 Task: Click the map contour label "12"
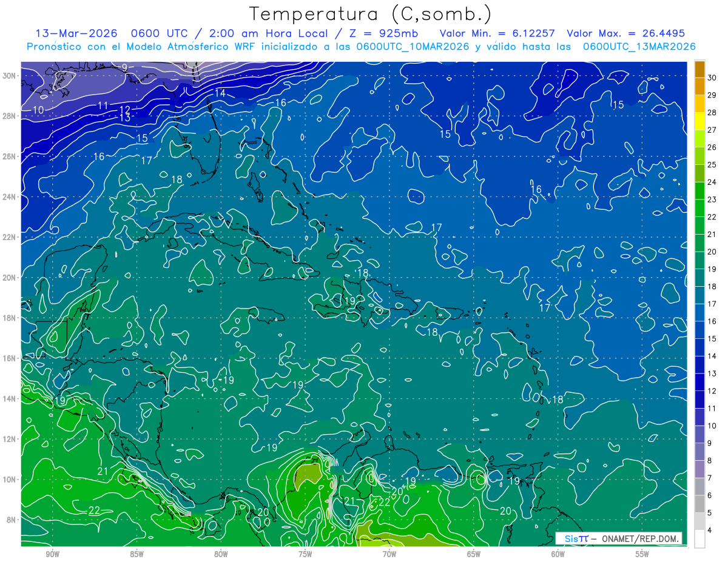pyautogui.click(x=126, y=110)
